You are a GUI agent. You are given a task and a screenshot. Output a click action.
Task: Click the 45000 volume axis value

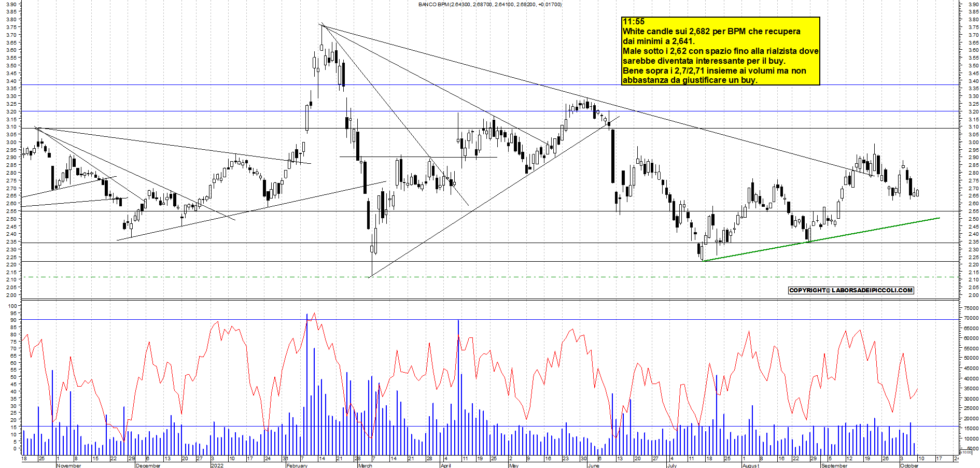(971, 368)
